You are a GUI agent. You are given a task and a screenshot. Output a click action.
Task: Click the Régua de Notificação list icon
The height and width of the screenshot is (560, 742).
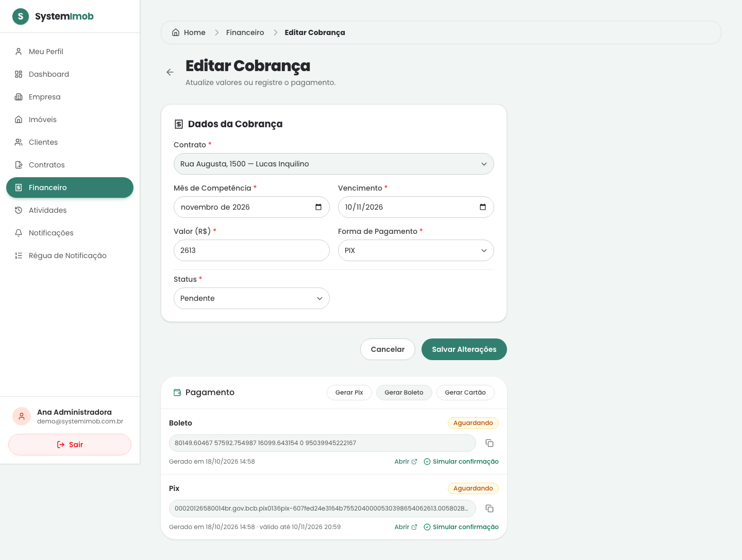click(19, 256)
